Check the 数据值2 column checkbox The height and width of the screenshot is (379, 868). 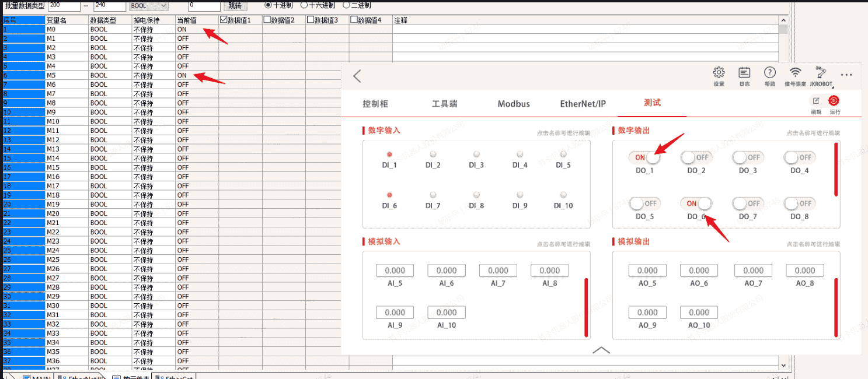pyautogui.click(x=267, y=20)
